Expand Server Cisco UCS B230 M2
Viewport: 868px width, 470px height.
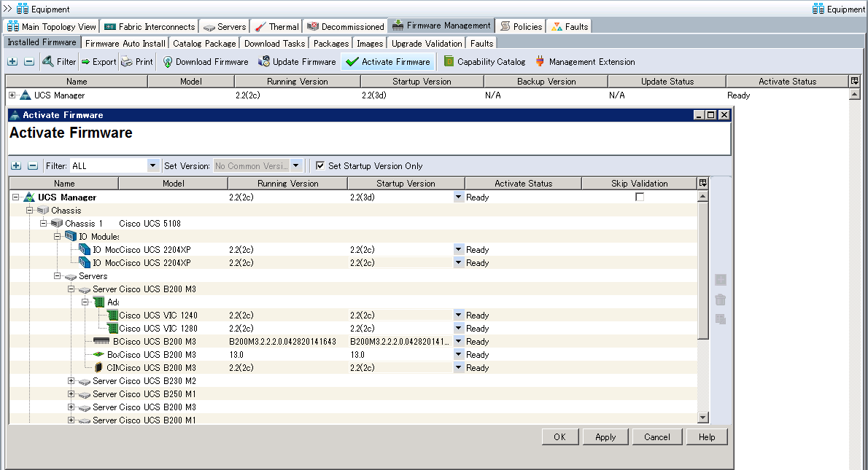(71, 381)
